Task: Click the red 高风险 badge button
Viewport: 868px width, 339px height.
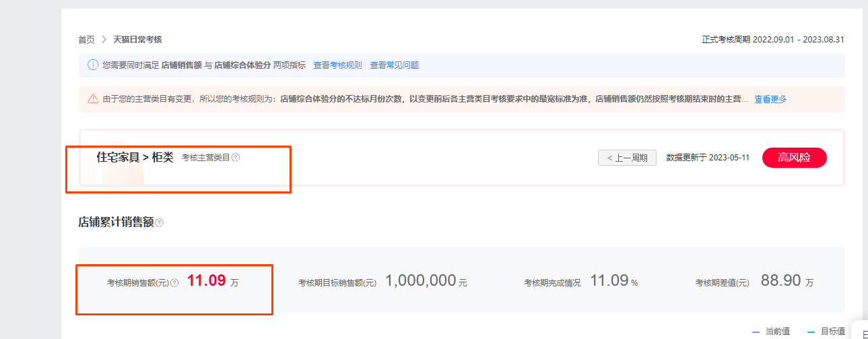Action: 794,158
